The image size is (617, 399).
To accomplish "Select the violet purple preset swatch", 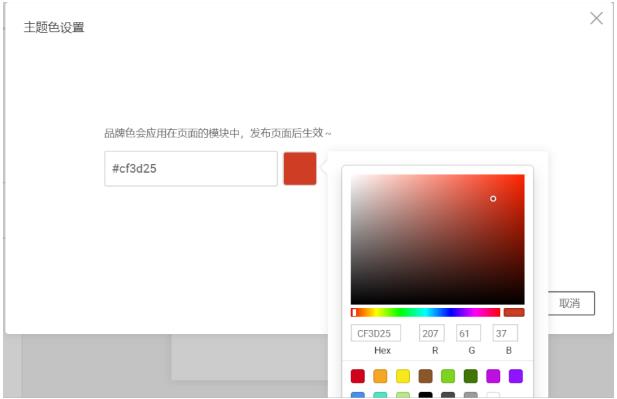I will [x=516, y=376].
